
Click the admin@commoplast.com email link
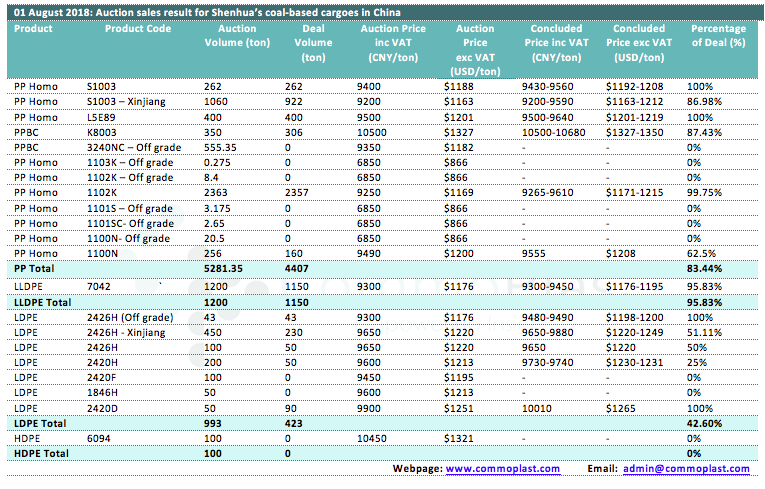690,468
